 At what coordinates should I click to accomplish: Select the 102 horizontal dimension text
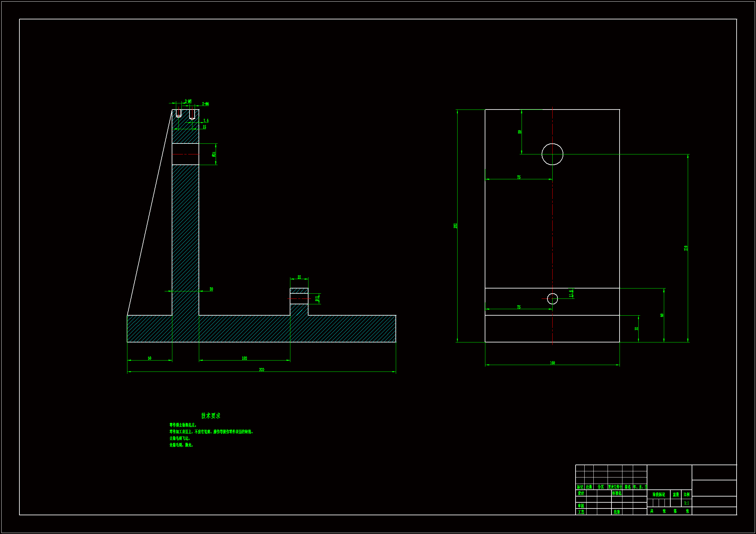(244, 358)
